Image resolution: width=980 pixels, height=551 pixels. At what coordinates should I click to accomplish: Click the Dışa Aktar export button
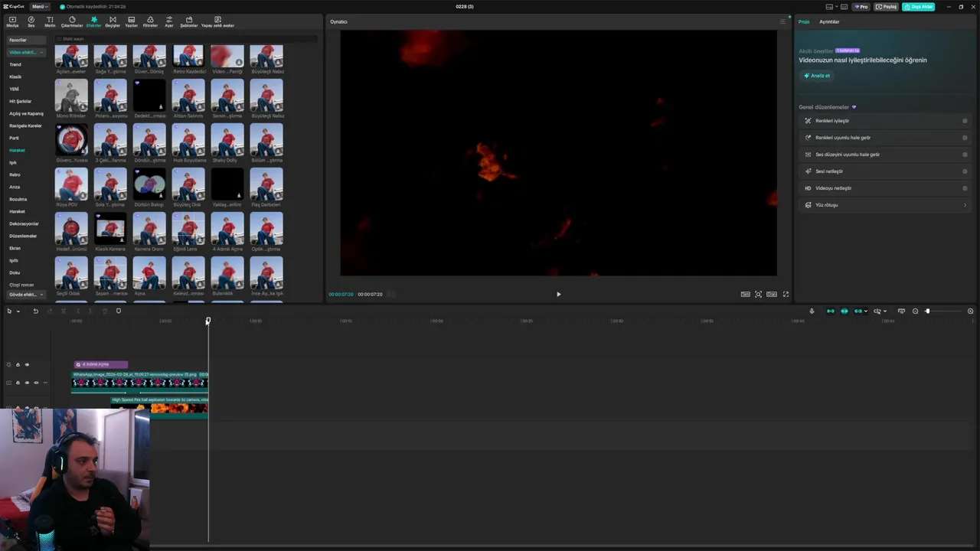(918, 7)
